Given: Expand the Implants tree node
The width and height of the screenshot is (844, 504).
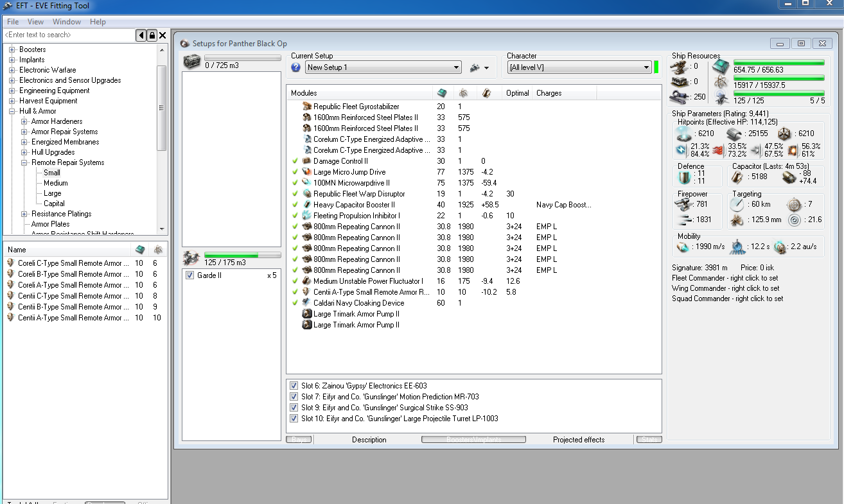Looking at the screenshot, I should 12,60.
